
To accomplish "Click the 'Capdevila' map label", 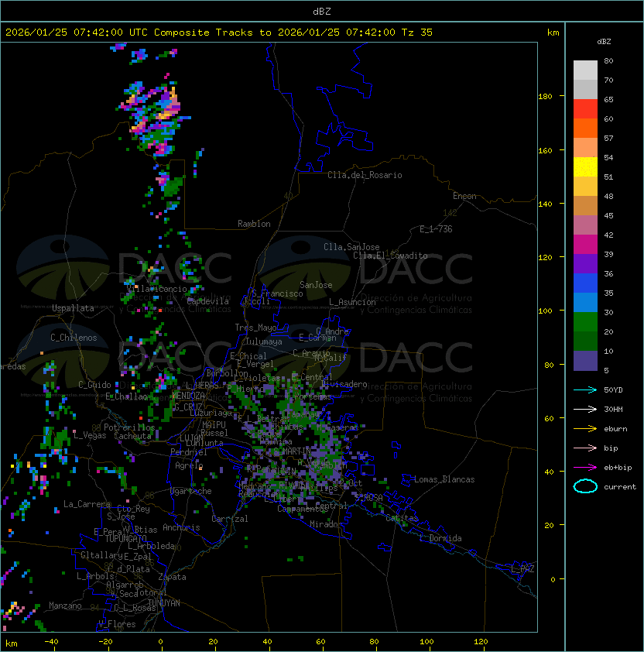I will point(208,301).
